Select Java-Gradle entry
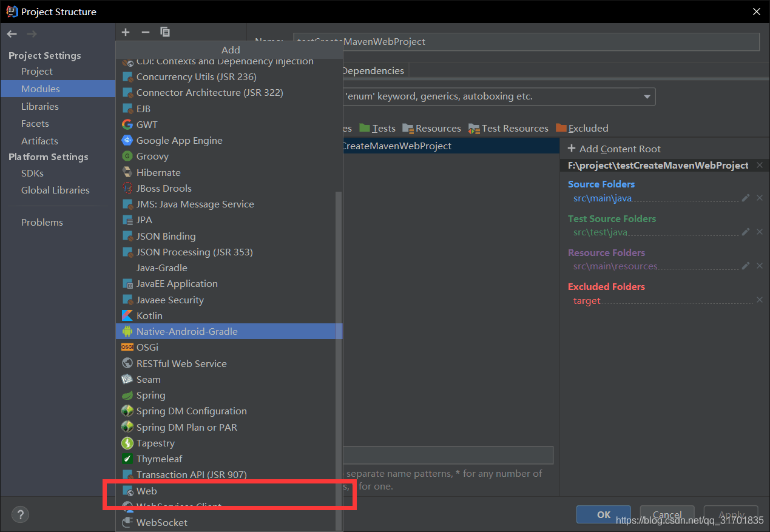Viewport: 770px width, 532px height. pos(229,268)
